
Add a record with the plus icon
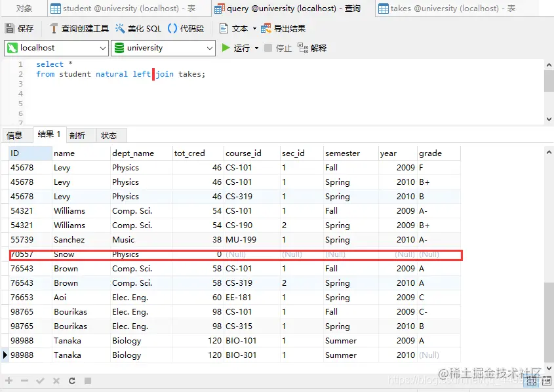[x=9, y=381]
